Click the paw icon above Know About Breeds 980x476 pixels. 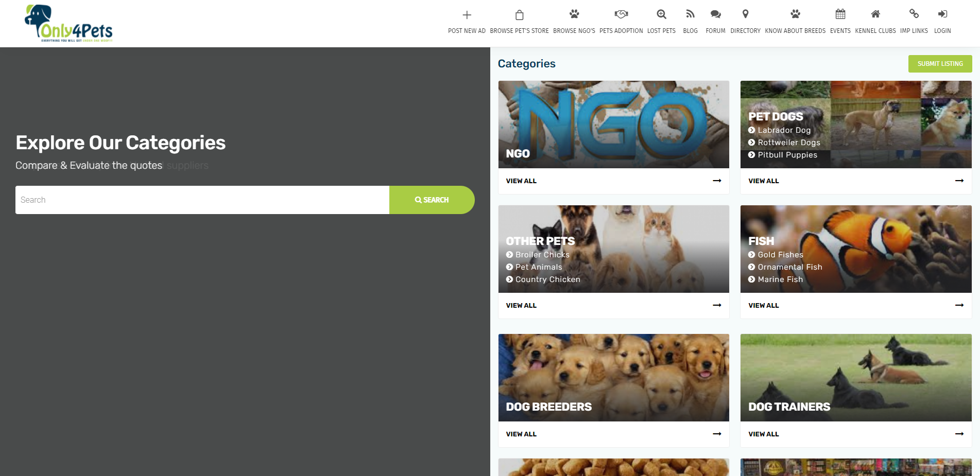point(795,14)
